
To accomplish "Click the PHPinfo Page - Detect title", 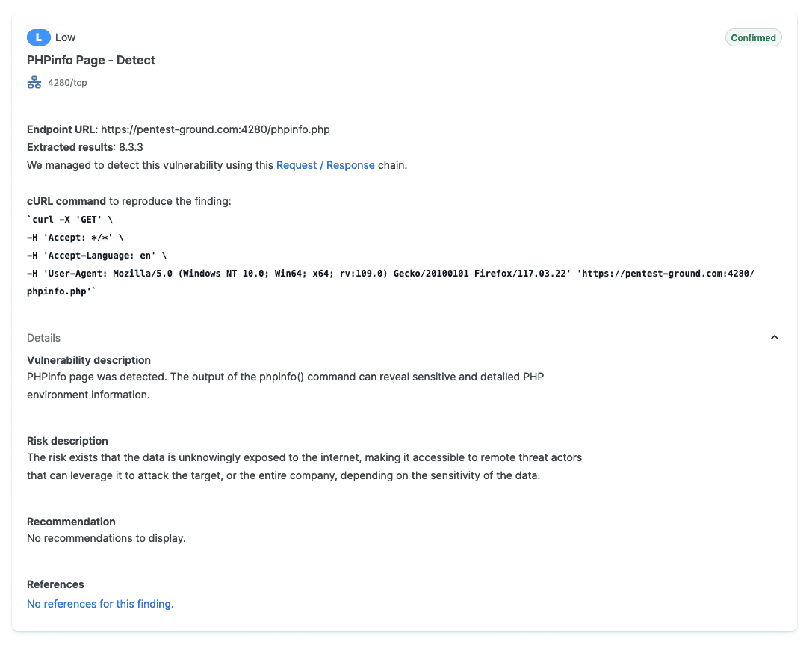I will [x=91, y=61].
